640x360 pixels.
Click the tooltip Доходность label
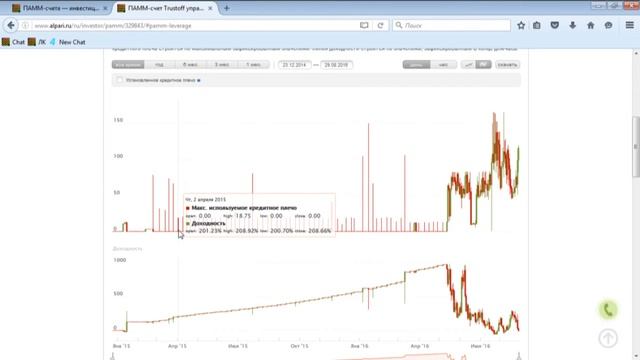tap(208, 223)
